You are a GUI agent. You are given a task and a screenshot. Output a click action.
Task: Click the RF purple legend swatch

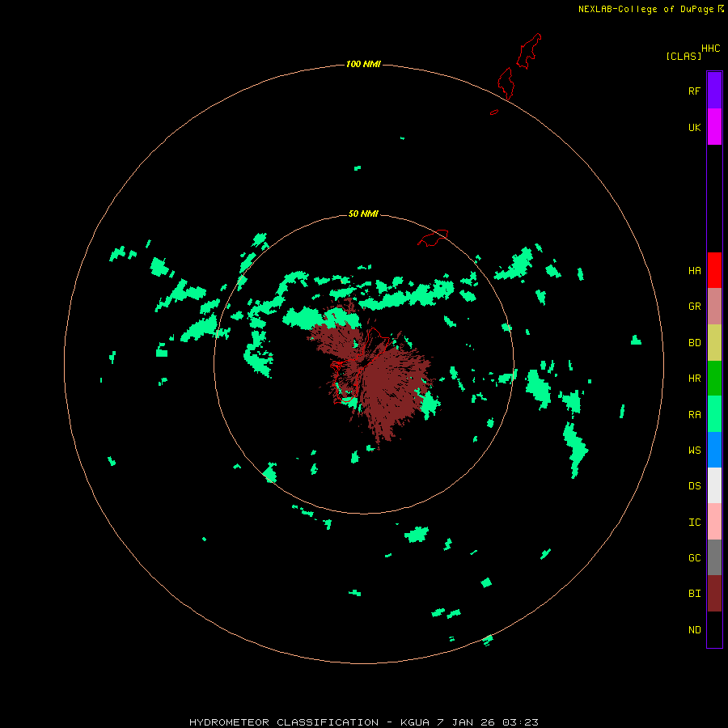[x=714, y=91]
